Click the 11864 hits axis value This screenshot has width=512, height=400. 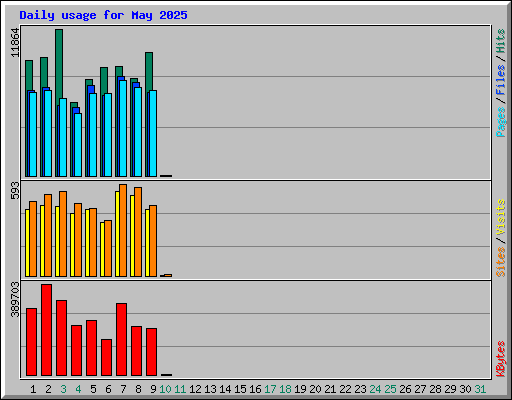15,43
